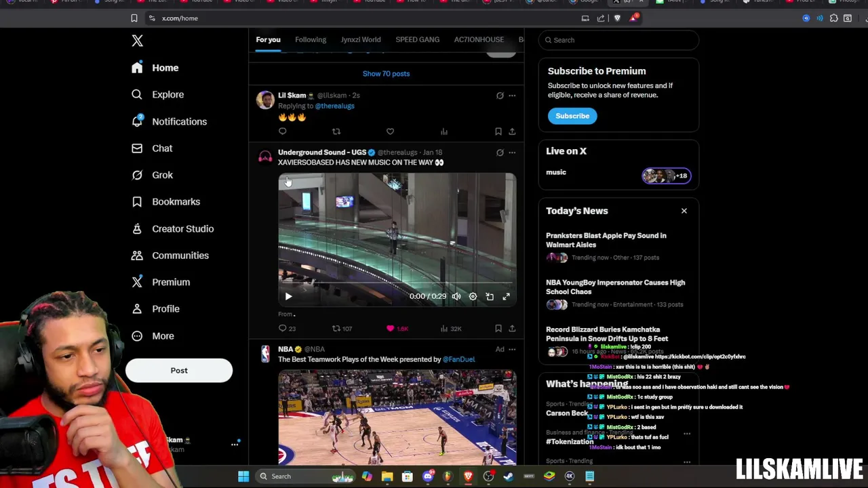Play the Underground Sound video

tap(288, 296)
